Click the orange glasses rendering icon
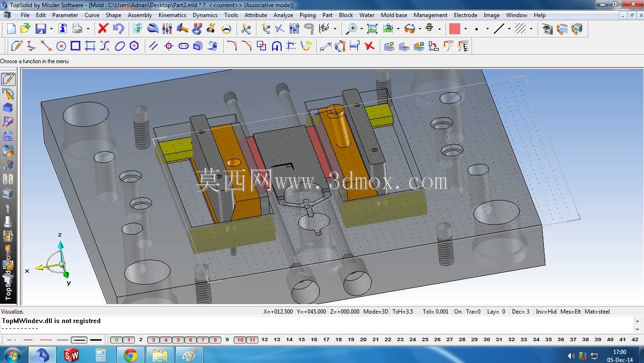The width and height of the screenshot is (644, 363). tap(409, 29)
